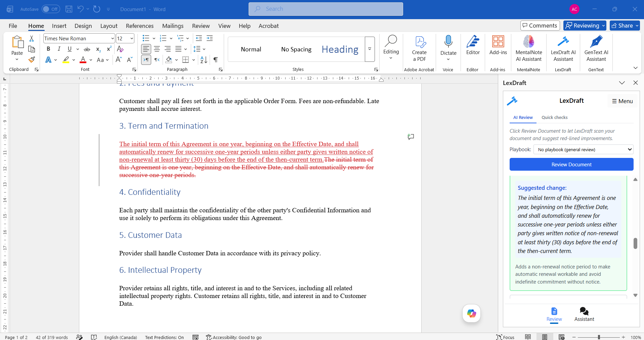Expand the Styles gallery
This screenshot has height=340, width=644.
[370, 49]
